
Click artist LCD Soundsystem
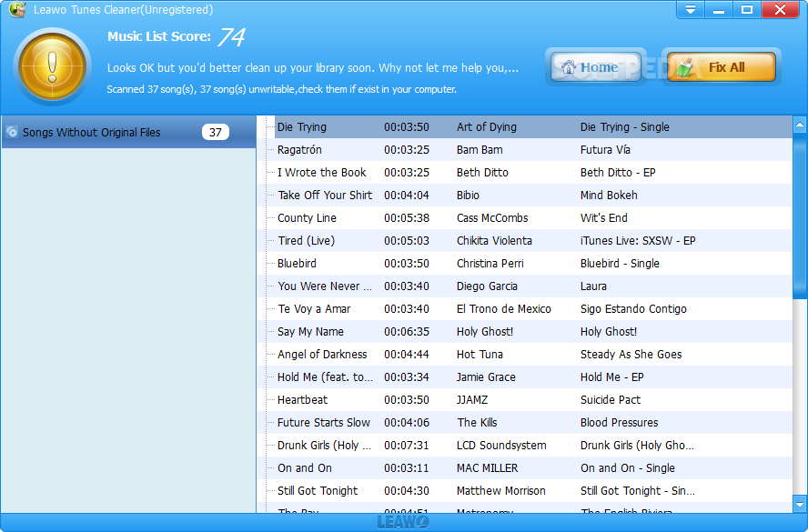click(501, 445)
